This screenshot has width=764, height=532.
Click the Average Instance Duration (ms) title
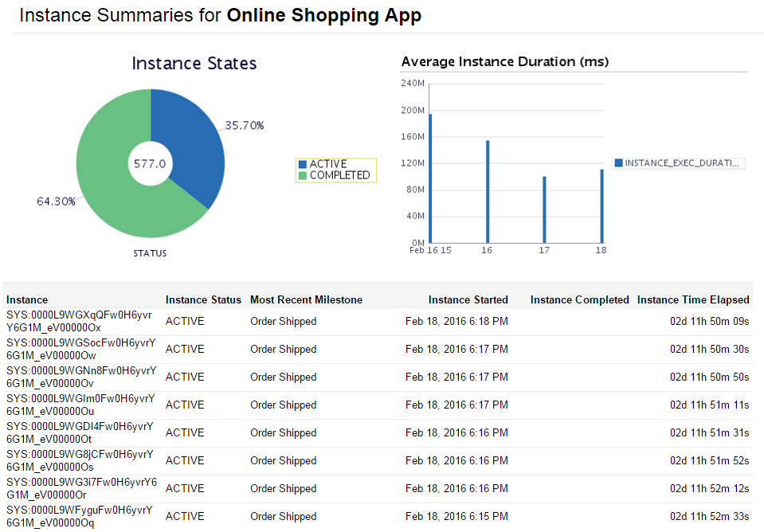[x=505, y=62]
